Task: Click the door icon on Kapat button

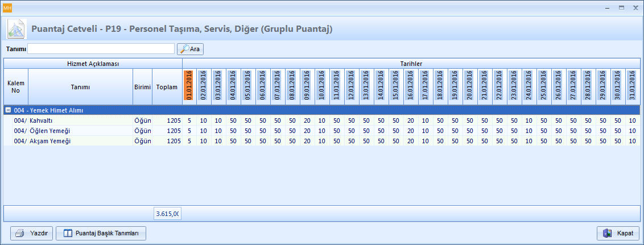Action: (x=607, y=233)
